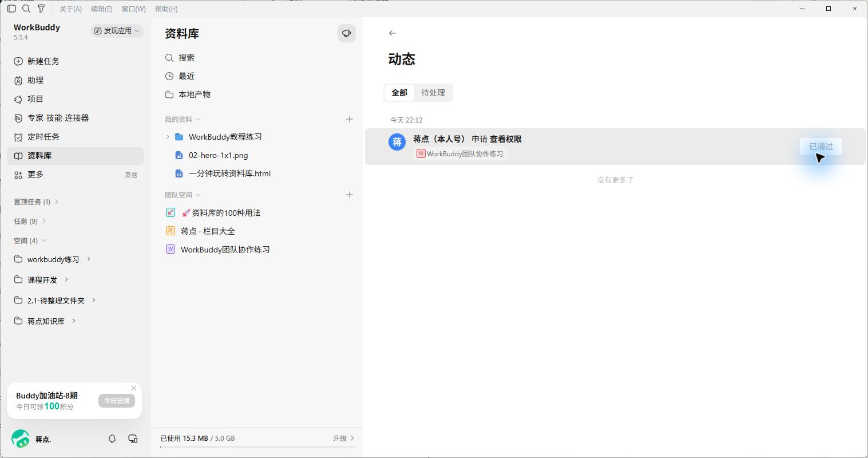Open the 帮助(H) menu
The image size is (868, 458).
[x=167, y=9]
